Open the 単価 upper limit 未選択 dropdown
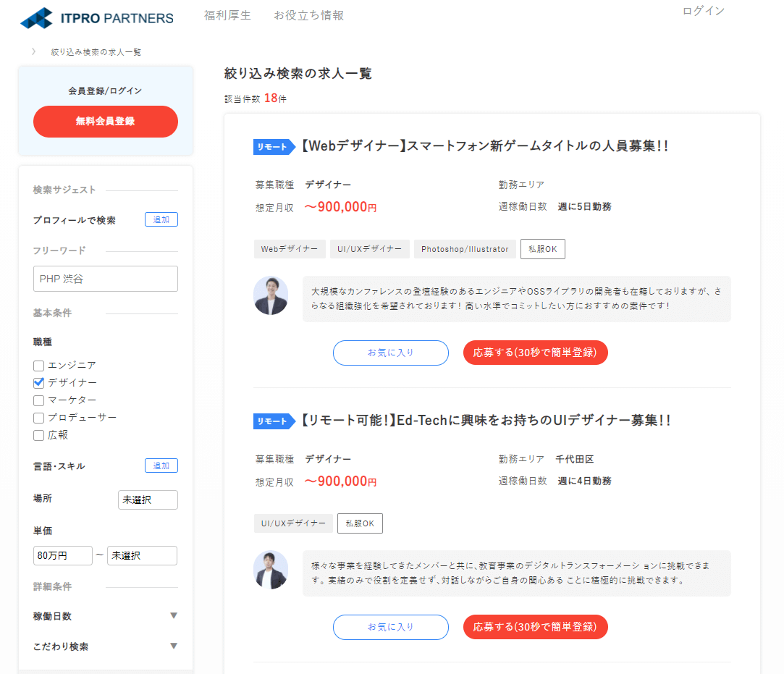This screenshot has width=784, height=674. click(x=142, y=555)
